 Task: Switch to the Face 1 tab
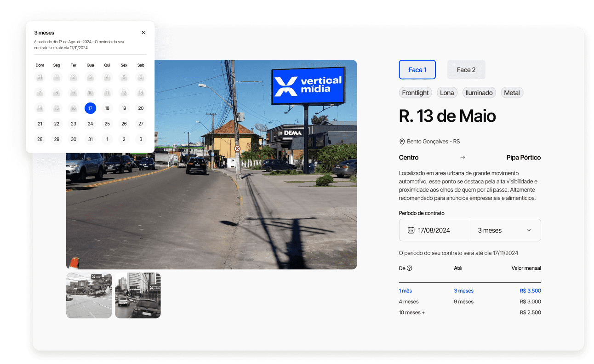point(417,70)
